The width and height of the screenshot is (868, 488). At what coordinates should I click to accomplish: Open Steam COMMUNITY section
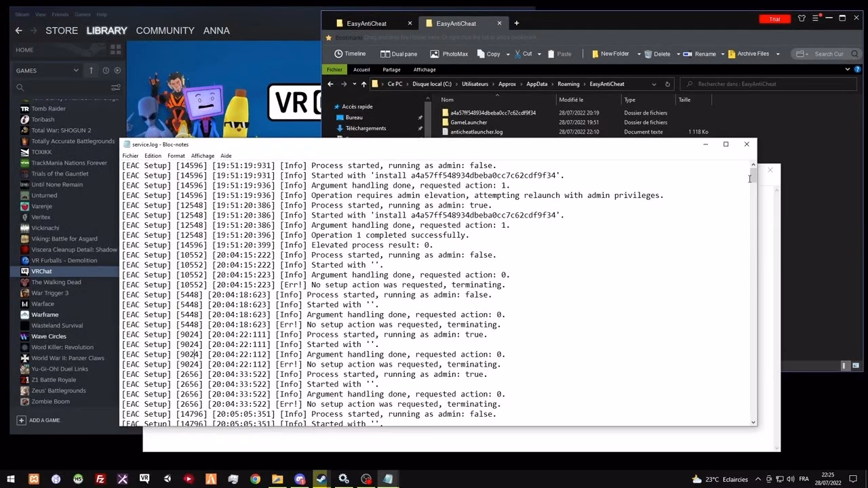coord(165,30)
